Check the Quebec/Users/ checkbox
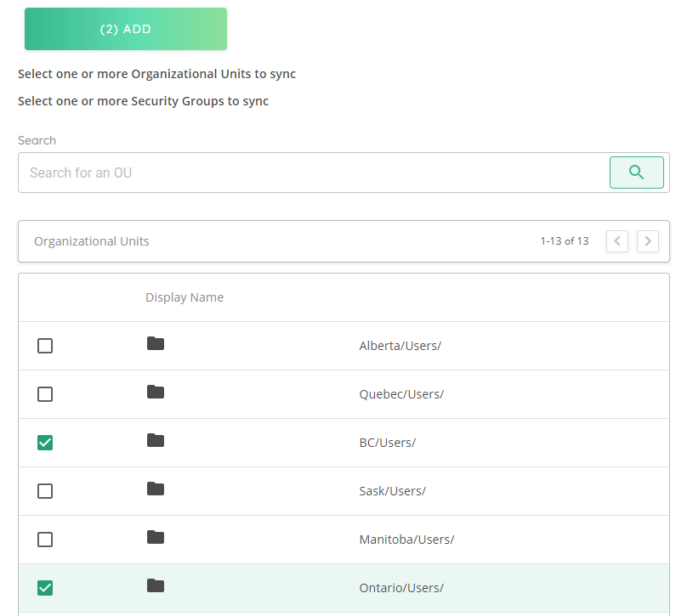The width and height of the screenshot is (676, 616). point(45,394)
